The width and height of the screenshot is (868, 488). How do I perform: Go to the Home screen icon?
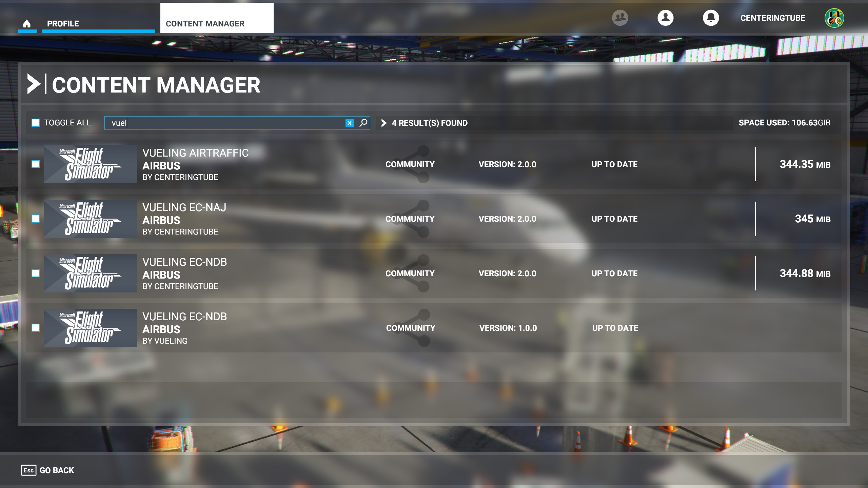point(27,24)
